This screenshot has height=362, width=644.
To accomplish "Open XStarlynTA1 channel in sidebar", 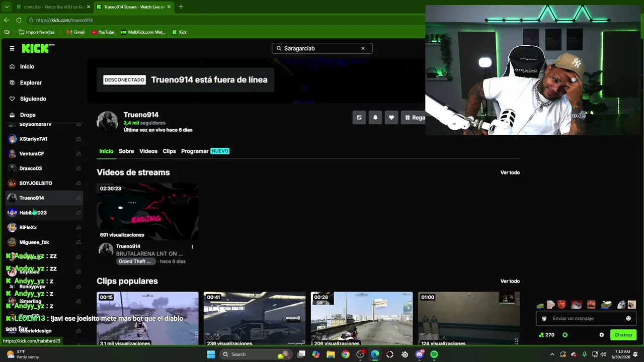I will 44,139.
